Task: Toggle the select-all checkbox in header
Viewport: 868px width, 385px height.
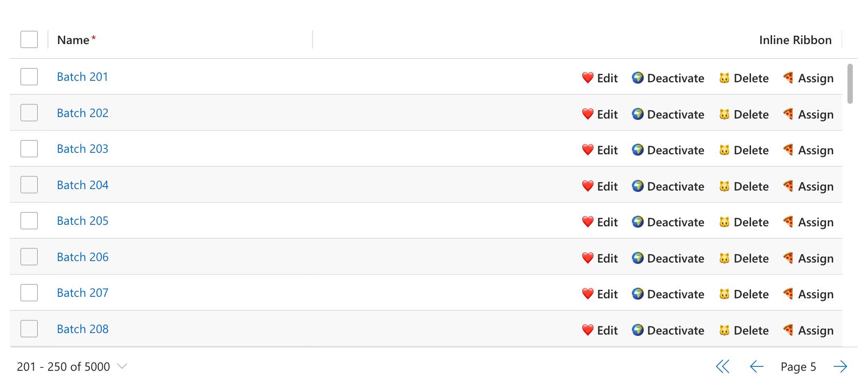Action: 29,40
